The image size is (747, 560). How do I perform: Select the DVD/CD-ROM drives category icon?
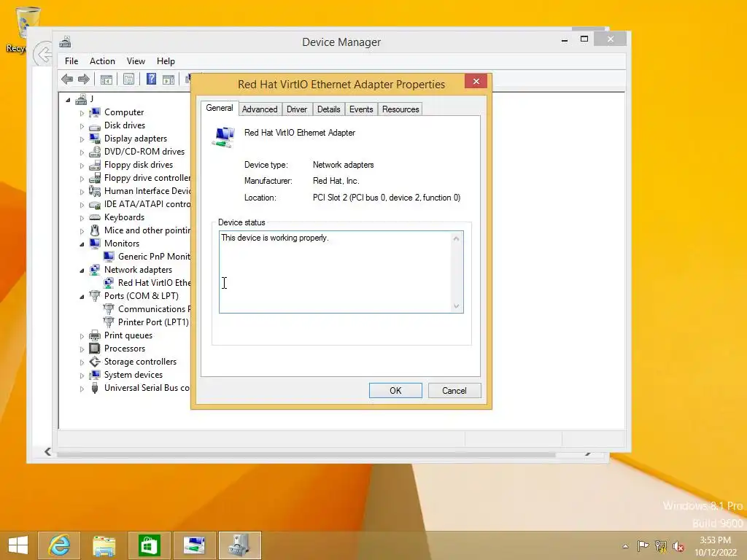(x=95, y=152)
